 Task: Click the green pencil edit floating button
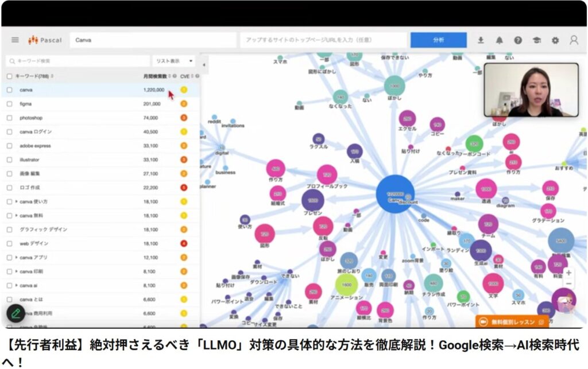coord(16,313)
